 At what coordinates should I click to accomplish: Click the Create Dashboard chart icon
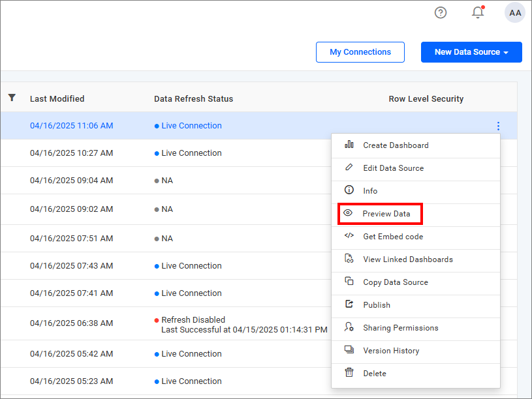[x=350, y=145]
